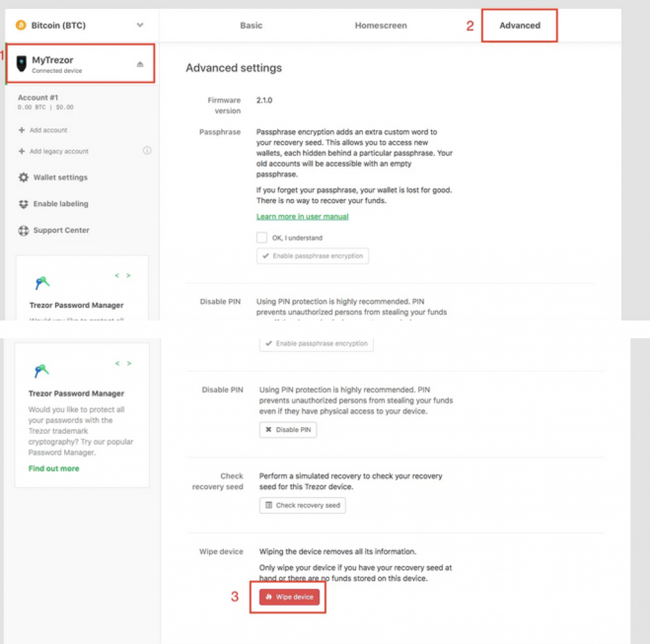Click the Dropbox icon for Enable labeling

point(23,204)
